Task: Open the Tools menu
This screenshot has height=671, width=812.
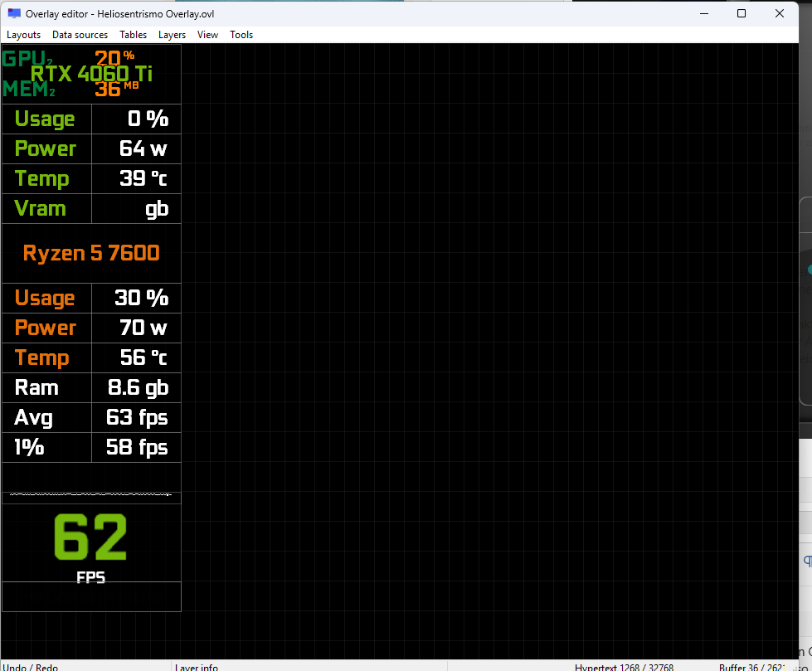Action: point(241,35)
